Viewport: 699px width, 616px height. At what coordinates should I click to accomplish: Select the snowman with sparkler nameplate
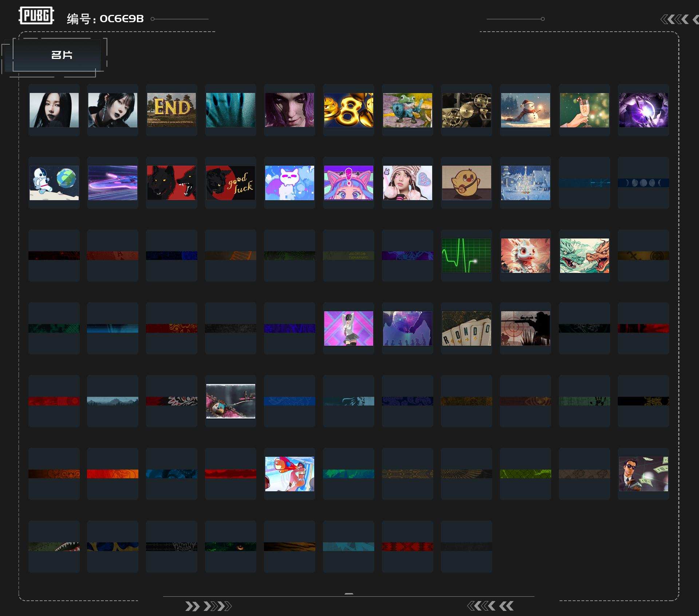click(x=525, y=110)
